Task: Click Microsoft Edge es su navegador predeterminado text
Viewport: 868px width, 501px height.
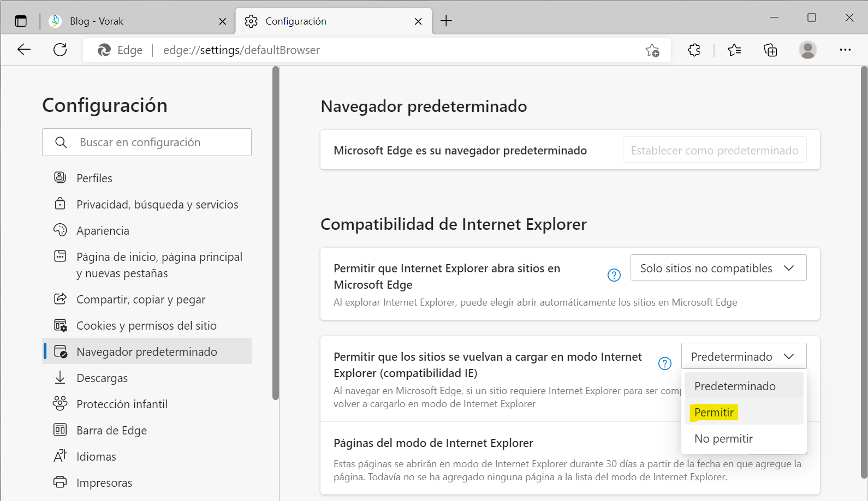Action: 460,151
